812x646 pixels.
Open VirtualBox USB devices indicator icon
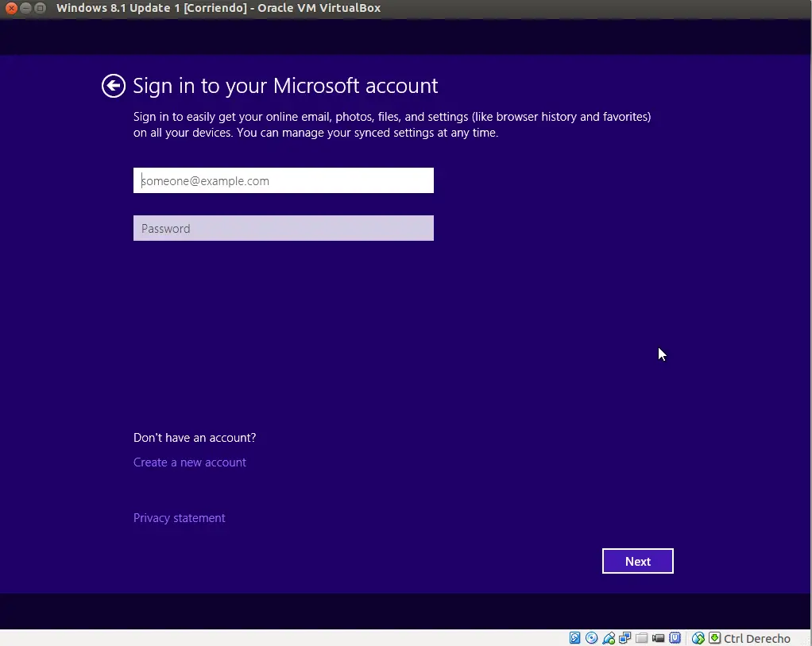609,638
